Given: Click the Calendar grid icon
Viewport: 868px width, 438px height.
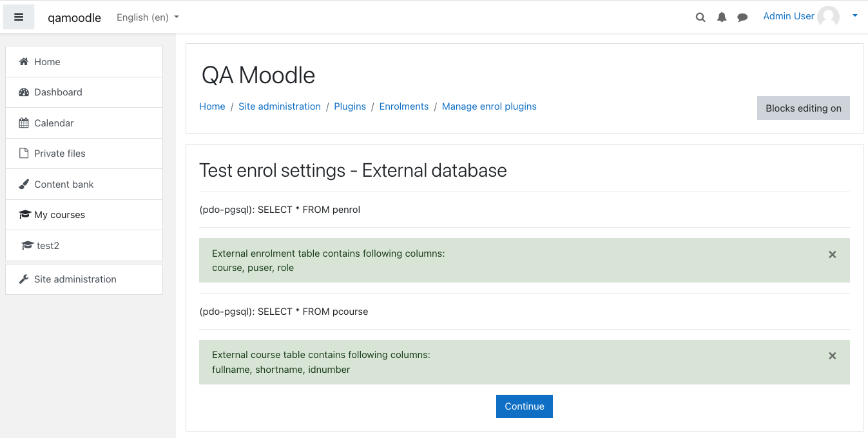Looking at the screenshot, I should [24, 123].
